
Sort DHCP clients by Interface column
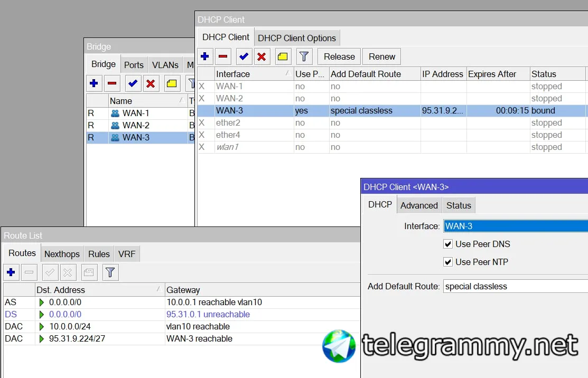pyautogui.click(x=254, y=74)
